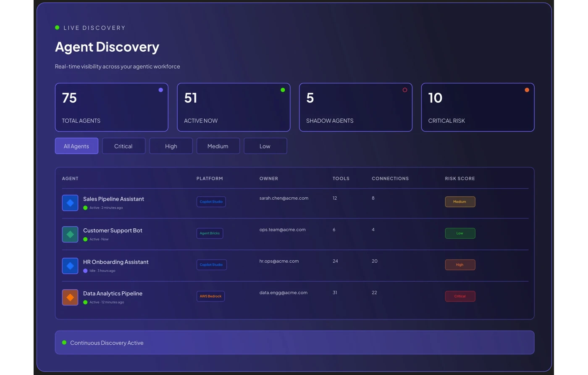Click the Data Analytics Pipeline orange icon
The image size is (588, 375).
point(70,297)
